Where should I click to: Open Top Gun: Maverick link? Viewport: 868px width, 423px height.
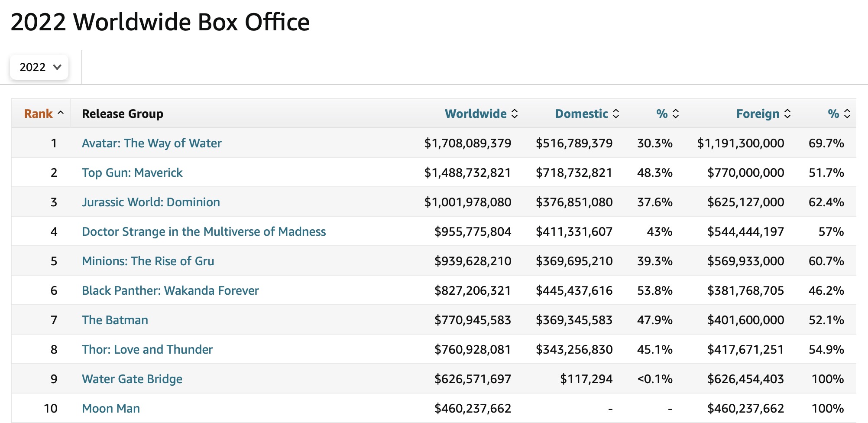click(132, 172)
